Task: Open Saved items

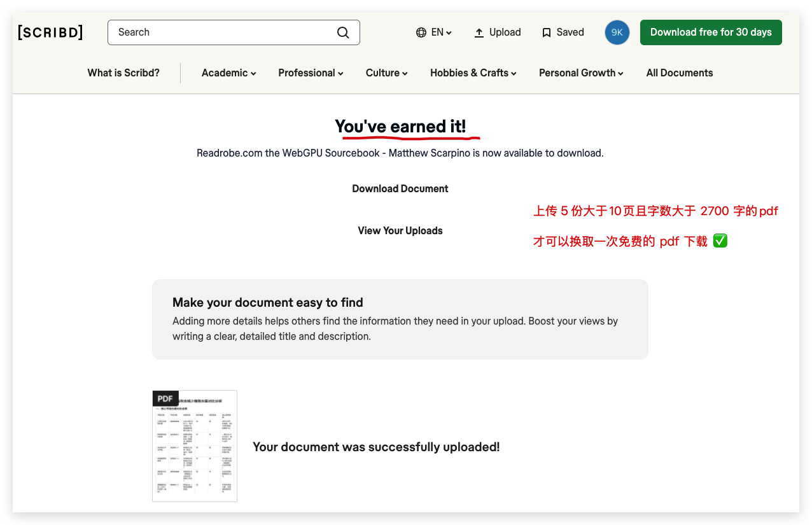Action: point(563,32)
